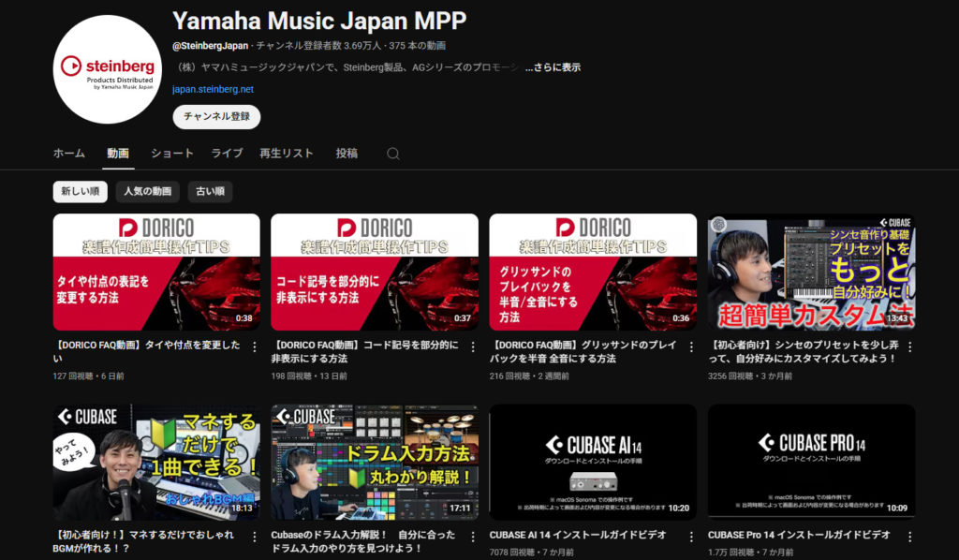This screenshot has height=560, width=959.
Task: Select the 古い順 sort filter chip
Action: 210,192
